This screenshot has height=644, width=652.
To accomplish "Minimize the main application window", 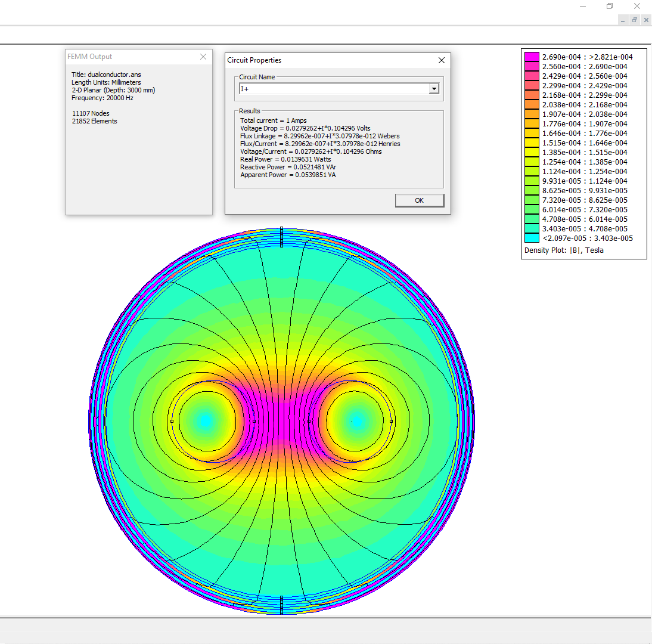I will [582, 6].
